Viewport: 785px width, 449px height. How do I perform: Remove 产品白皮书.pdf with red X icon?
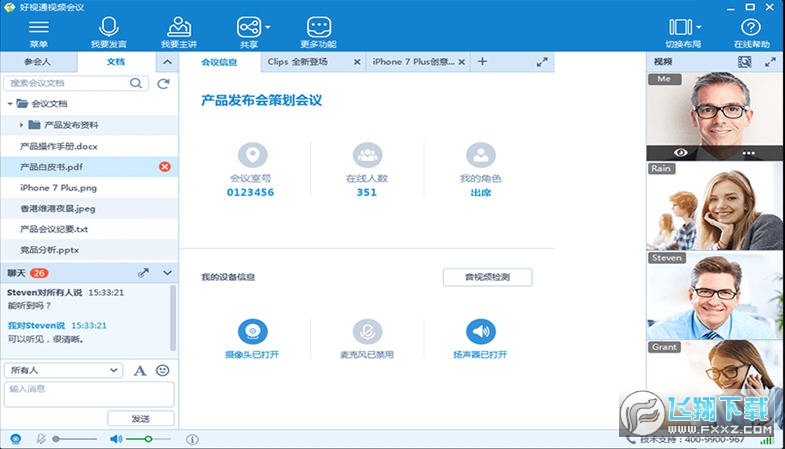(165, 166)
